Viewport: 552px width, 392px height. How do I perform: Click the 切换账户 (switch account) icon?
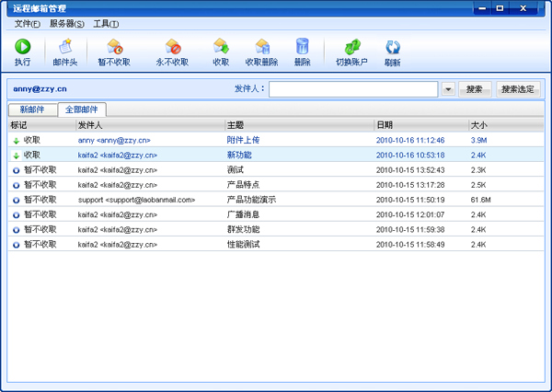pos(351,47)
